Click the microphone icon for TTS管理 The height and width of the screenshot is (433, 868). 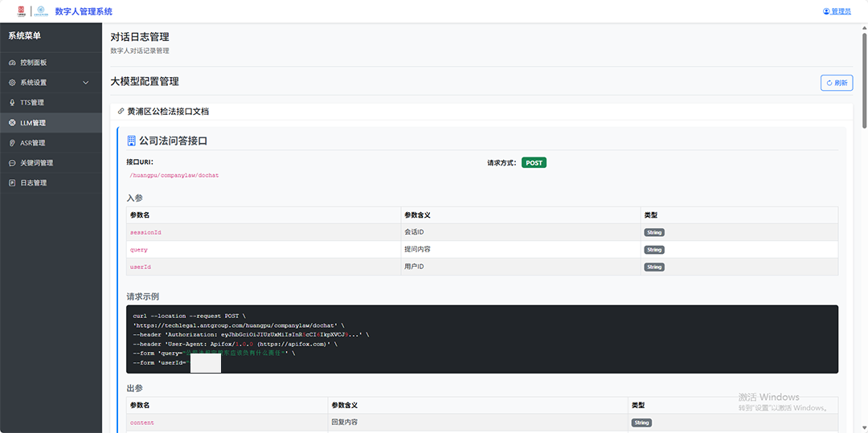(12, 103)
